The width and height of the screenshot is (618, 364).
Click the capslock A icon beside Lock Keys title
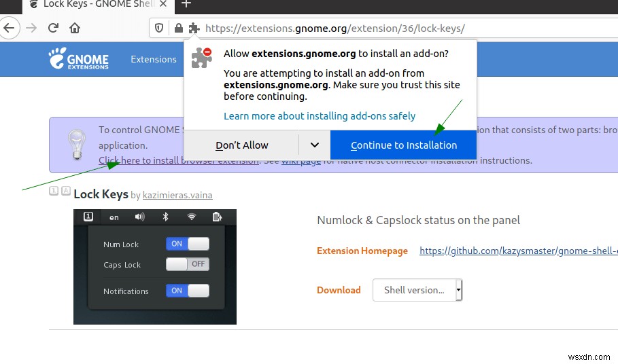[66, 191]
